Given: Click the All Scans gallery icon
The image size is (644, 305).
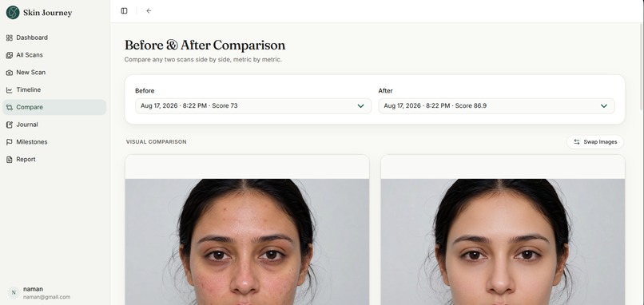Looking at the screenshot, I should point(9,55).
